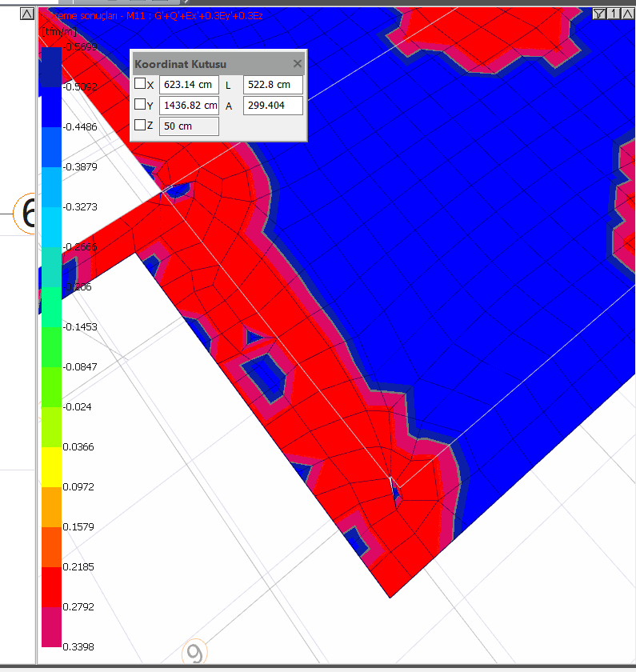Click the A field showing 299.404
This screenshot has height=672, width=636.
[273, 106]
